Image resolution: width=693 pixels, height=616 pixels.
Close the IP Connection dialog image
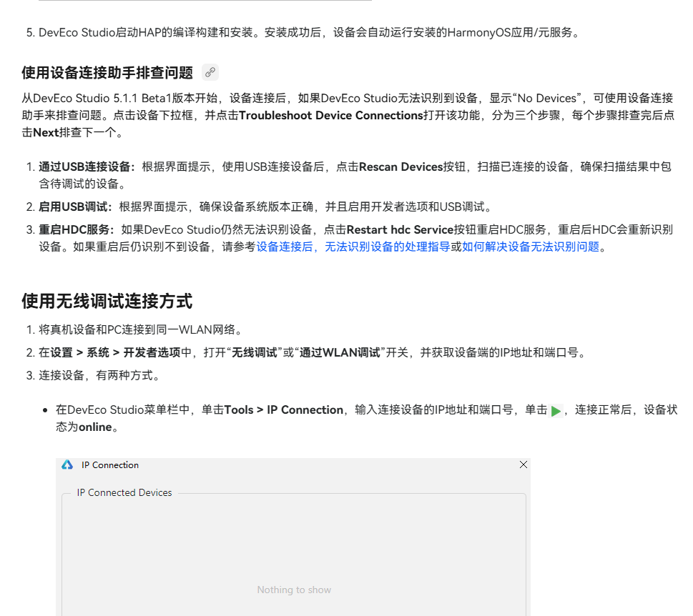pos(523,465)
